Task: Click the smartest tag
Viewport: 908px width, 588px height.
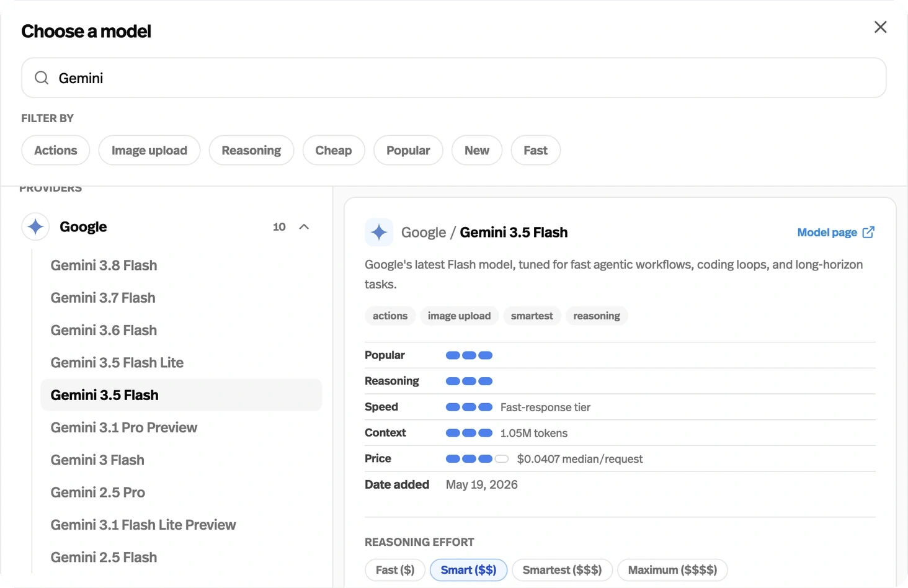Action: (532, 316)
